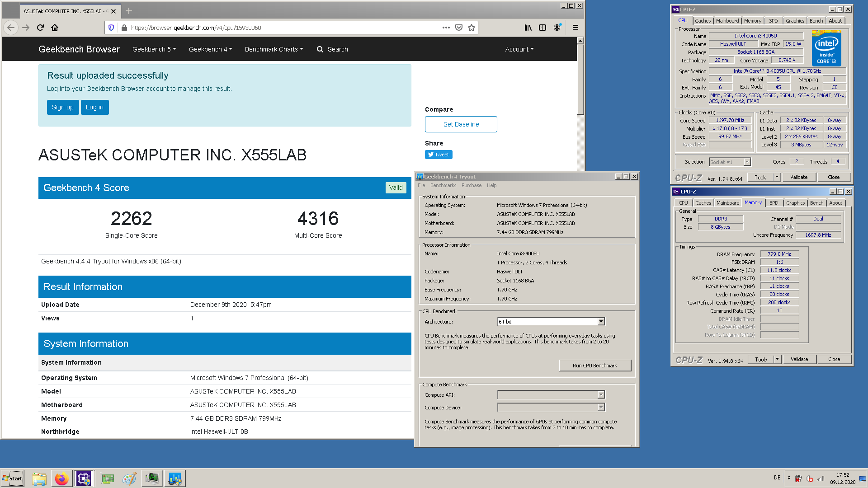Open File menu in Geekbench 4 Tryout

[x=421, y=185]
